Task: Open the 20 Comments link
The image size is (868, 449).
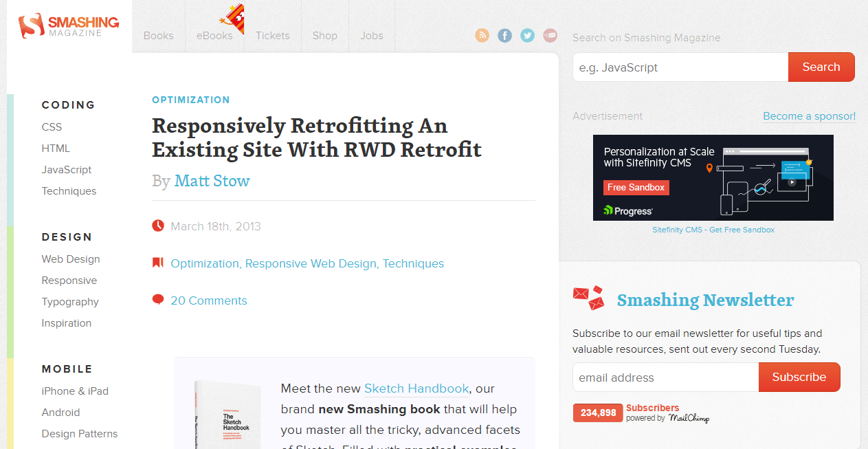Action: click(x=209, y=300)
